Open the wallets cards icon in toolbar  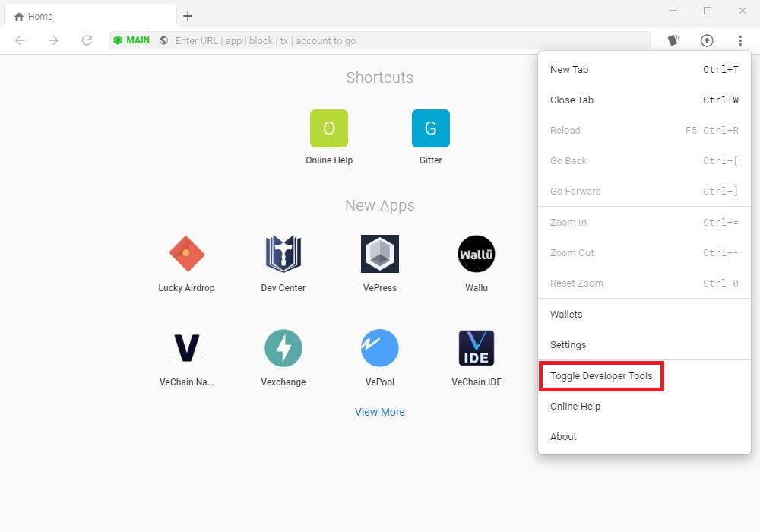click(x=673, y=40)
